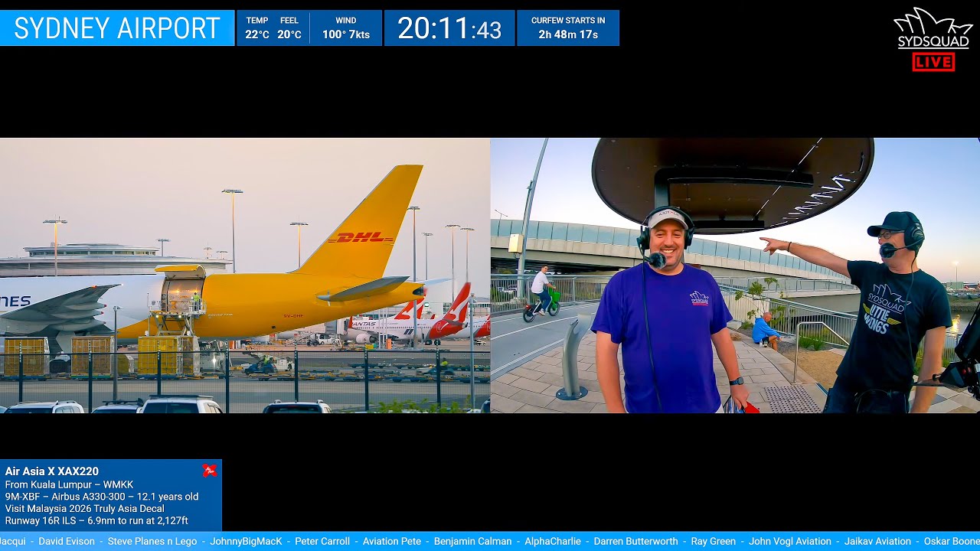Click John Vogl Aviation in the ticker
The image size is (980, 551).
(790, 541)
